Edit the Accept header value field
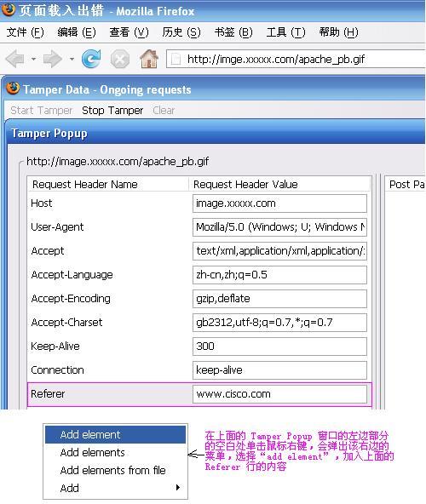Viewport: 426px width, 504px height. [279, 251]
